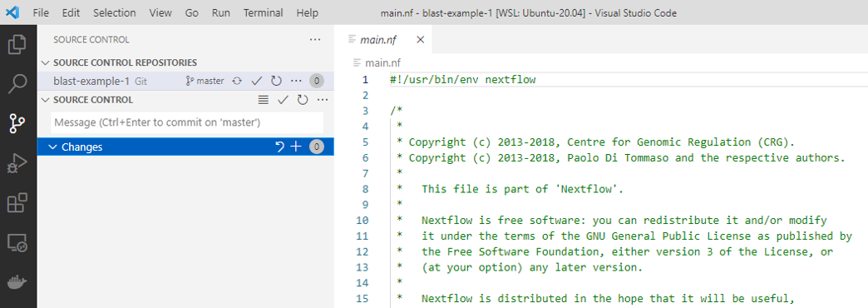
Task: Stage all changes with plus icon
Action: (x=296, y=147)
